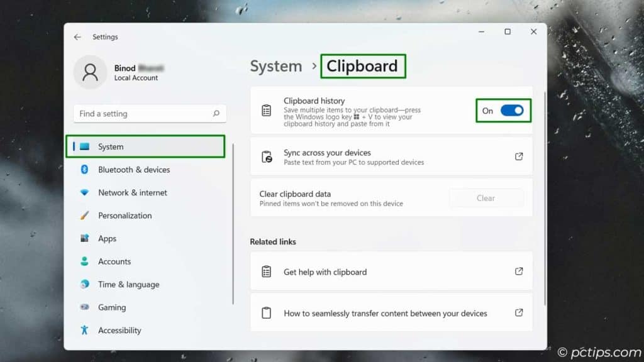The image size is (644, 362).
Task: Click the magnifier icon in the search box
Action: pos(216,114)
